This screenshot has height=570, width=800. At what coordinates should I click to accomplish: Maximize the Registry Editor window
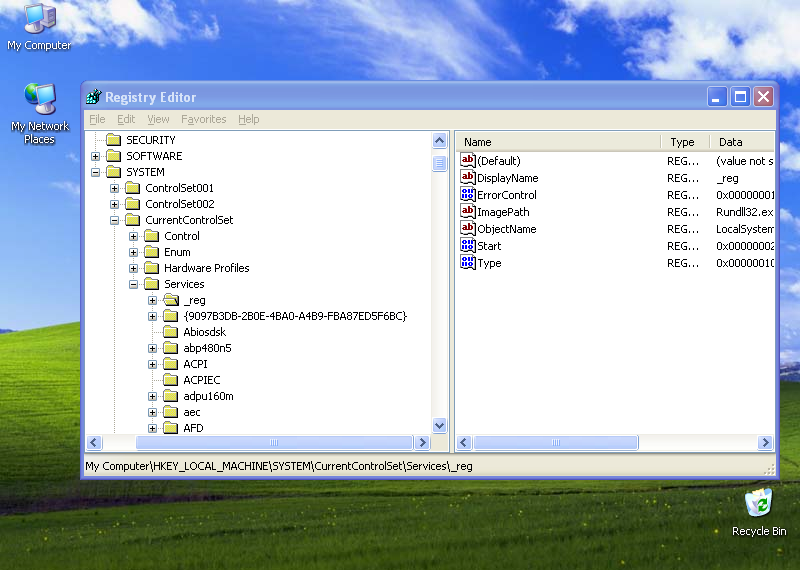click(x=740, y=96)
